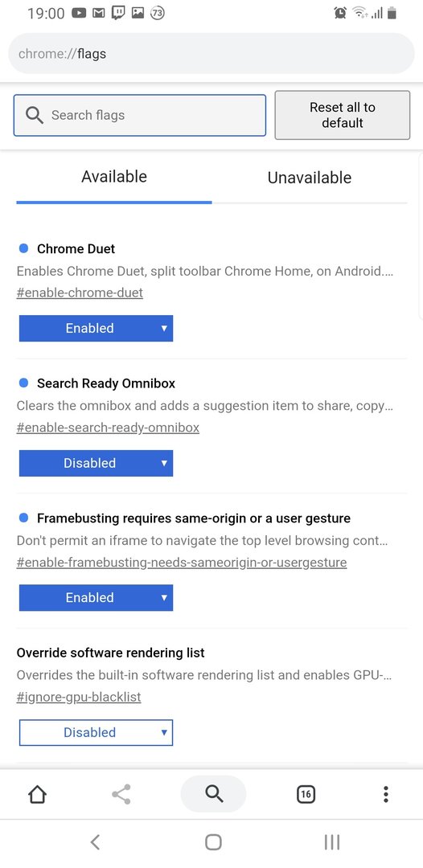This screenshot has width=423, height=868.
Task: Open the Override software rendering list dropdown
Action: click(x=96, y=732)
